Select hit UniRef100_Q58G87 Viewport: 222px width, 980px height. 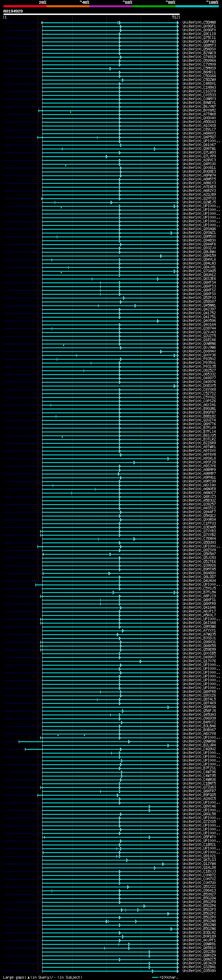point(199,301)
